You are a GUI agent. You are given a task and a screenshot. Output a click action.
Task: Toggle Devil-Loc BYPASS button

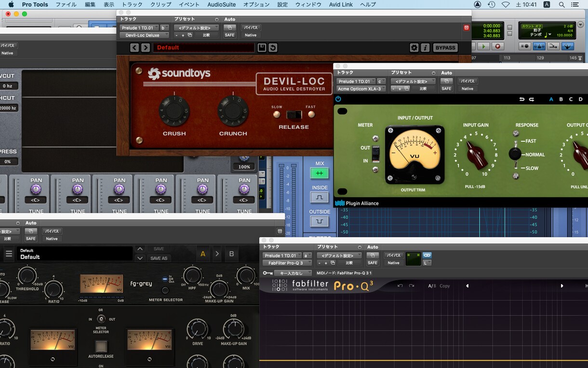coord(445,47)
